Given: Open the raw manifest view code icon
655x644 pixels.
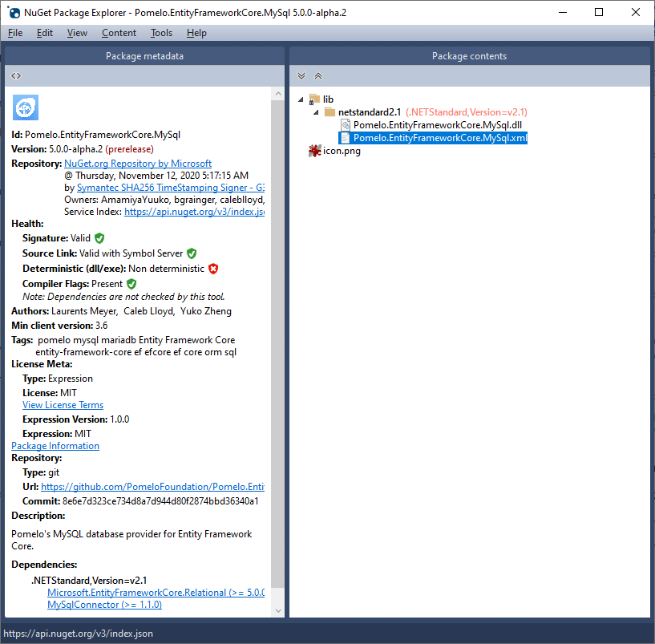Looking at the screenshot, I should pos(16,75).
